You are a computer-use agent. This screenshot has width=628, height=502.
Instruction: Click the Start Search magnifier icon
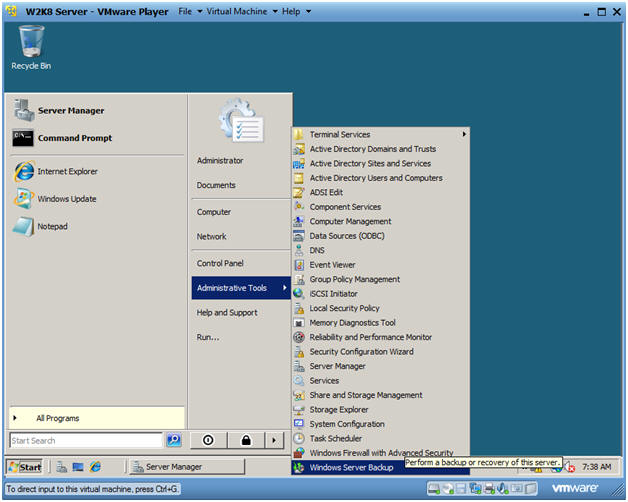174,440
